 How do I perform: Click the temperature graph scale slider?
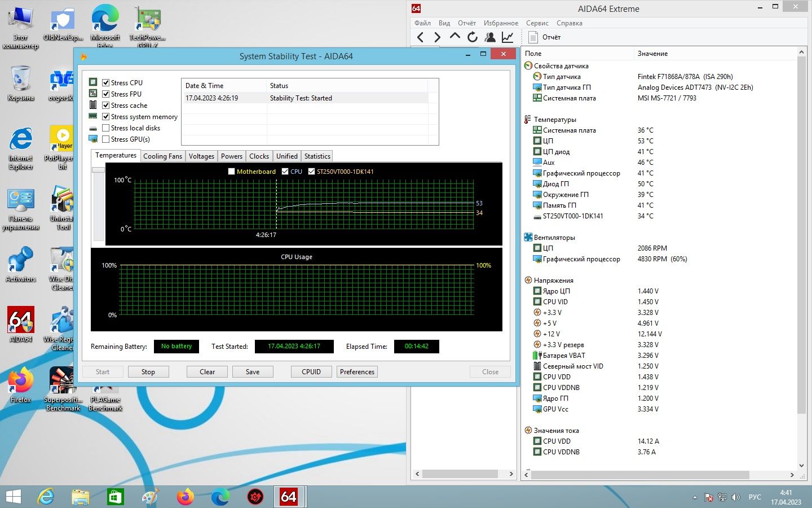coord(98,170)
